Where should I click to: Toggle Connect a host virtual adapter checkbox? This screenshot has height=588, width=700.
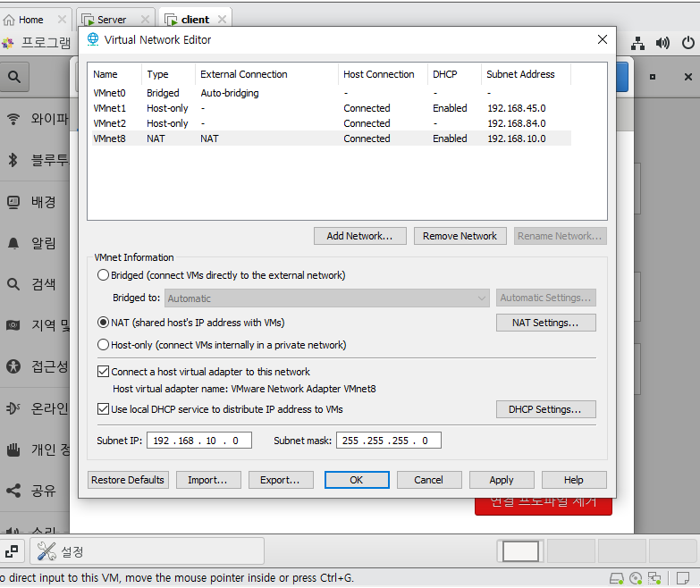(x=103, y=371)
